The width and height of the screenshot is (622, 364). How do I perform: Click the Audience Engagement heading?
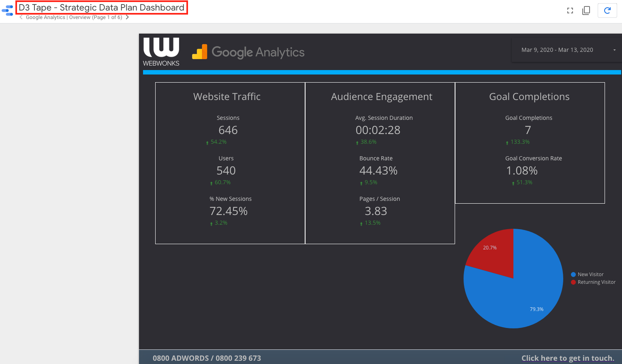click(382, 97)
